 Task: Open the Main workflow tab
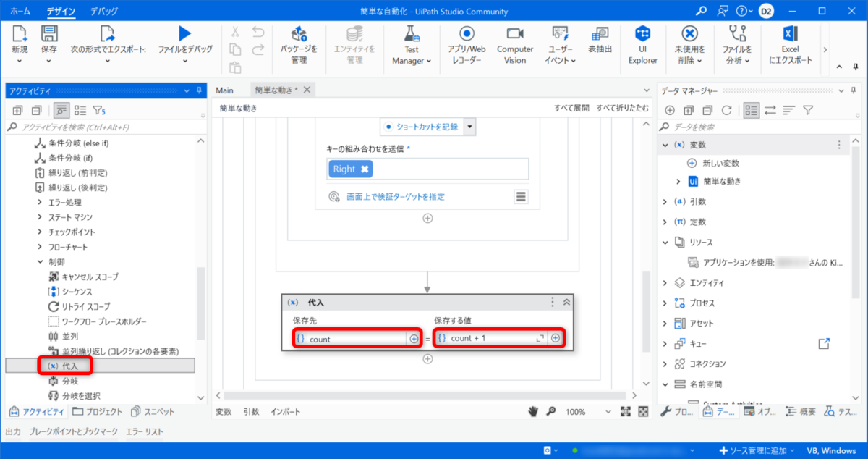(225, 90)
